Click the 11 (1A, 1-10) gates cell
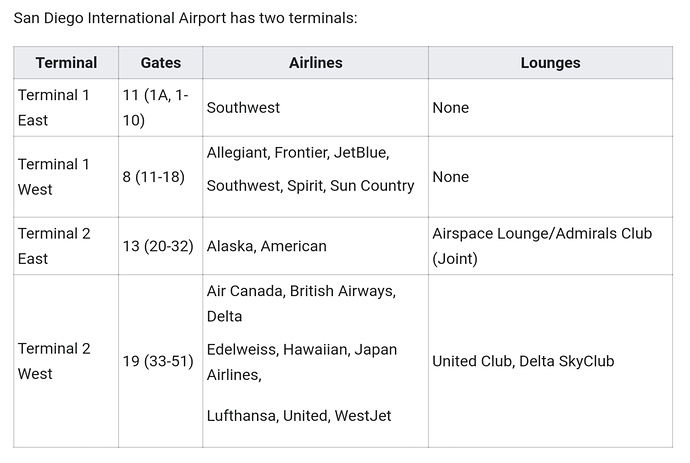Image resolution: width=690 pixels, height=463 pixels. (x=161, y=108)
